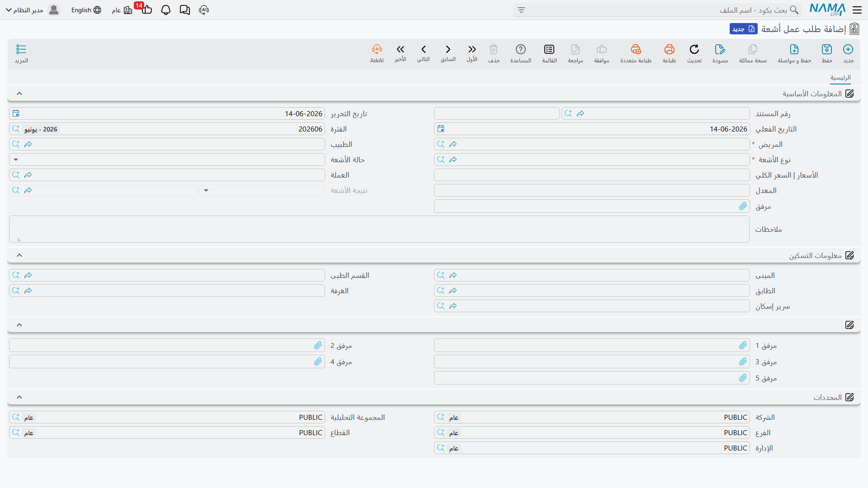Open the القائمة (List) view icon
Image resolution: width=868 pixels, height=488 pixels.
(549, 49)
